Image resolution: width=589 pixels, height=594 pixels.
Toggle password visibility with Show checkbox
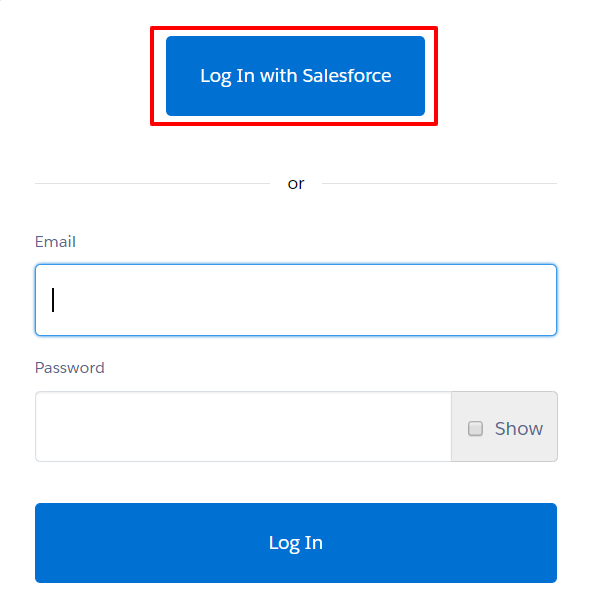pos(475,428)
